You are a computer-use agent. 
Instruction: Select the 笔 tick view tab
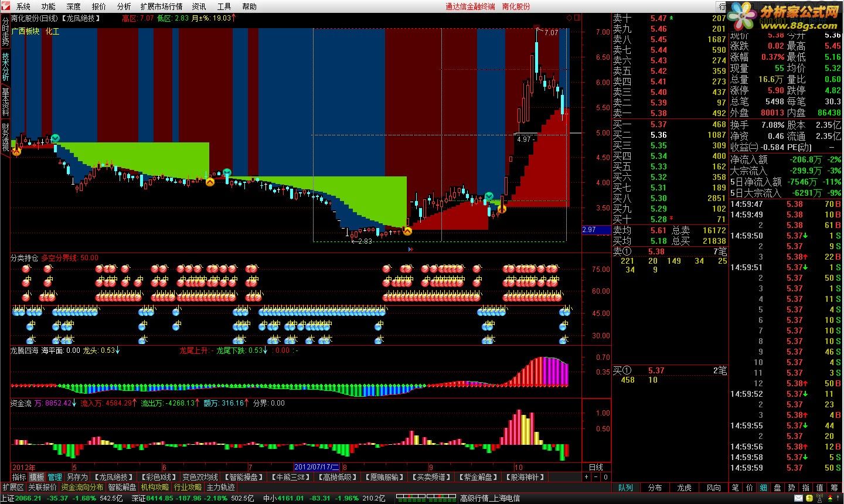click(735, 488)
